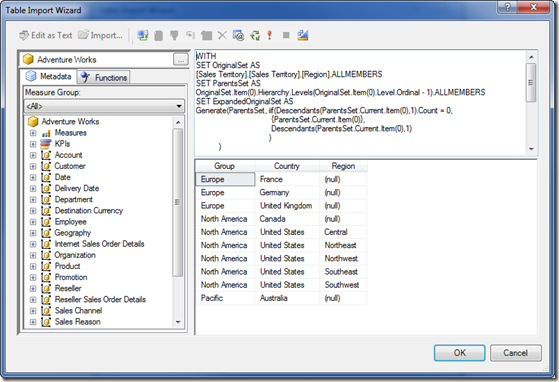Screen dimensions: 559x382
Task: Click the Add Calculated Member calculator icon
Action: (x=159, y=35)
